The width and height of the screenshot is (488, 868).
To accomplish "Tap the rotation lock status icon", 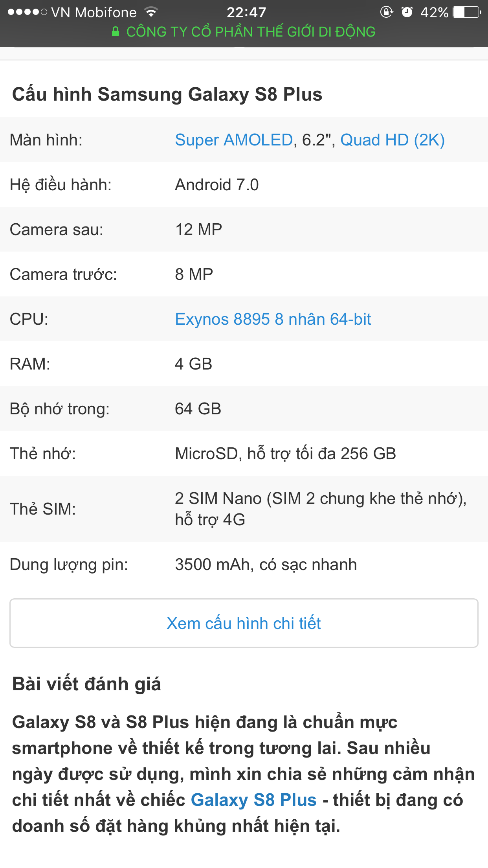I will point(386,12).
